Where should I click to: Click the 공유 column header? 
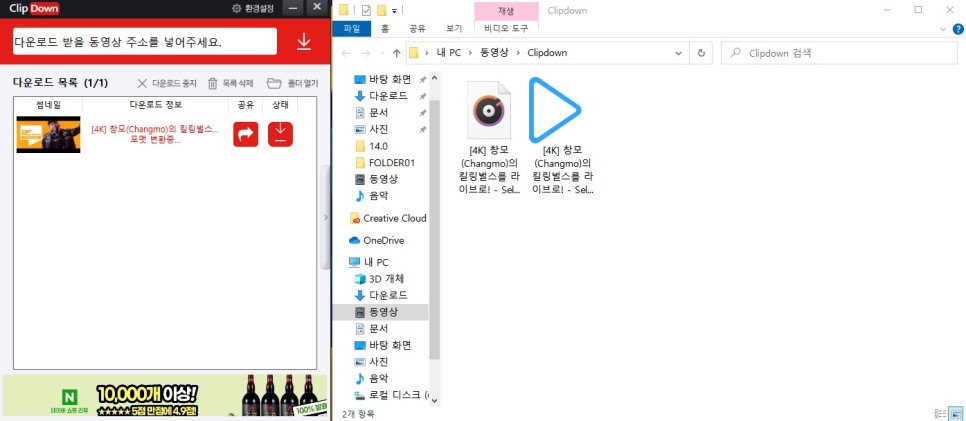245,105
